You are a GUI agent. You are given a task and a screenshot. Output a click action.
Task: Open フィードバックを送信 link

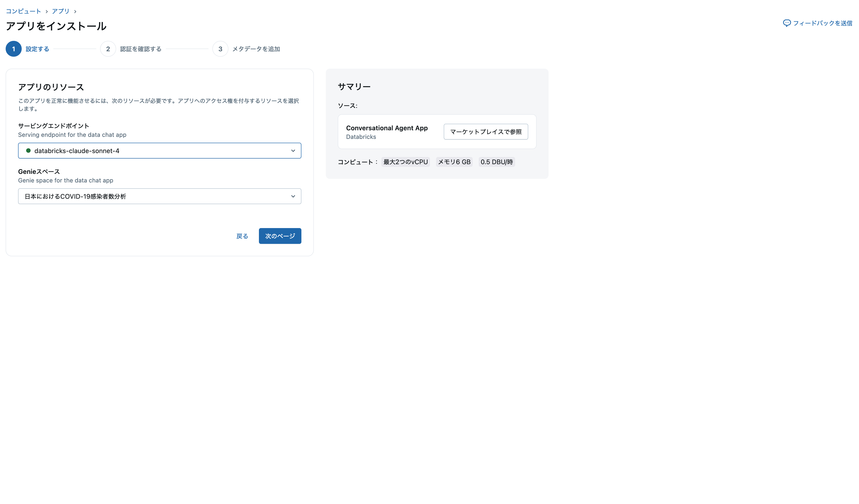click(x=821, y=23)
